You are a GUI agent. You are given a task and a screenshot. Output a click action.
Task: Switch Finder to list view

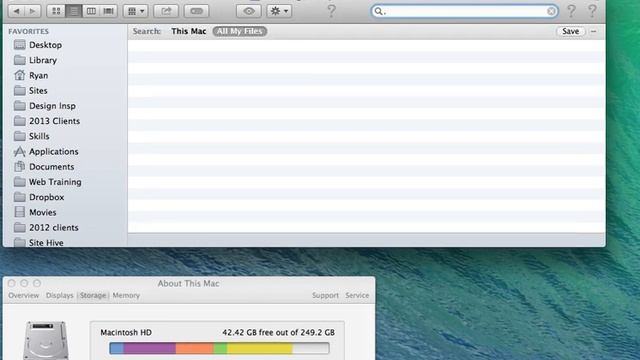pos(74,11)
